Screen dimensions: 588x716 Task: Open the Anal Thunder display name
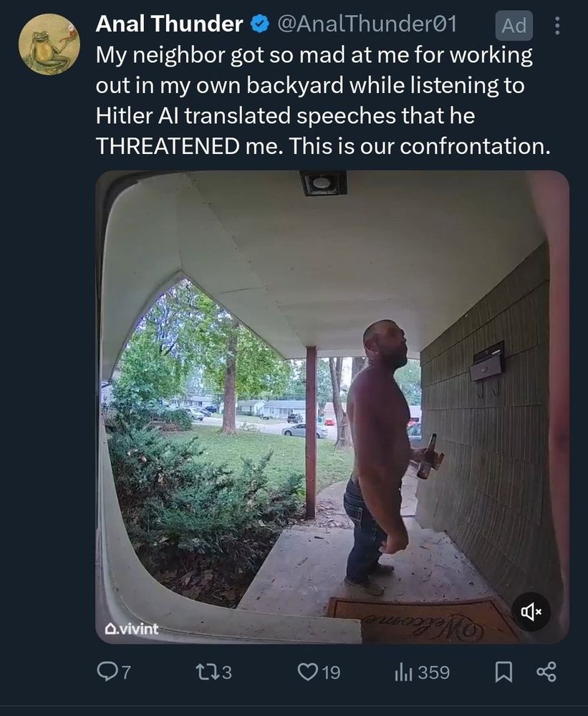169,24
